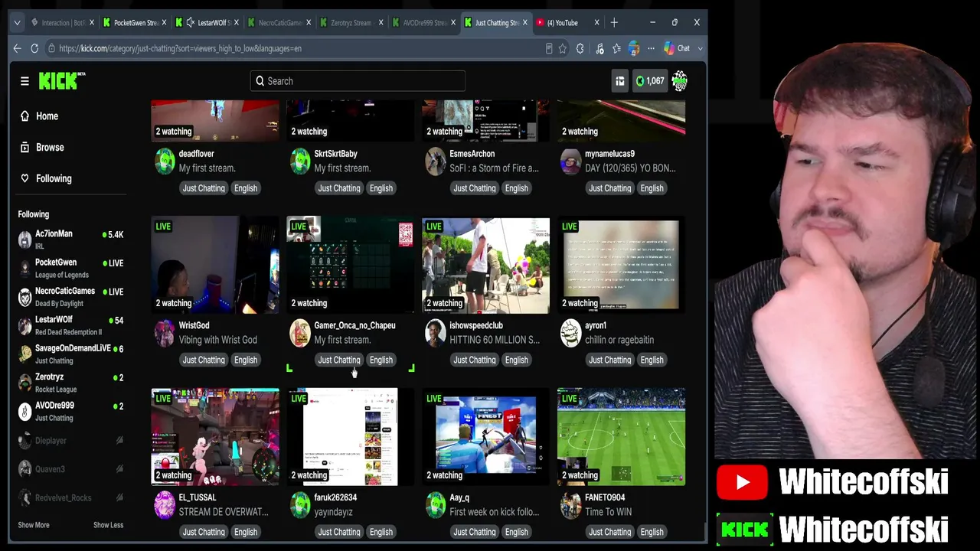Open the browser settings ellipsis menu
Viewport: 980px width, 551px height.
pyautogui.click(x=651, y=48)
